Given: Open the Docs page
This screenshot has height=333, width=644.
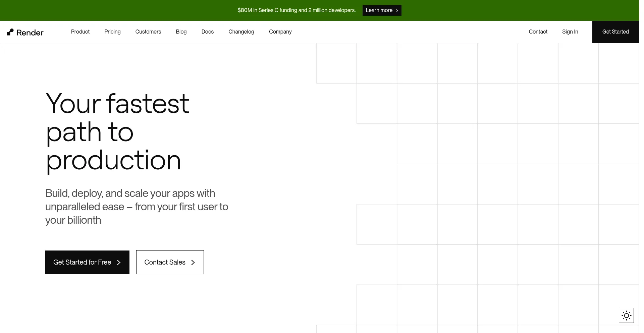Looking at the screenshot, I should [x=207, y=32].
